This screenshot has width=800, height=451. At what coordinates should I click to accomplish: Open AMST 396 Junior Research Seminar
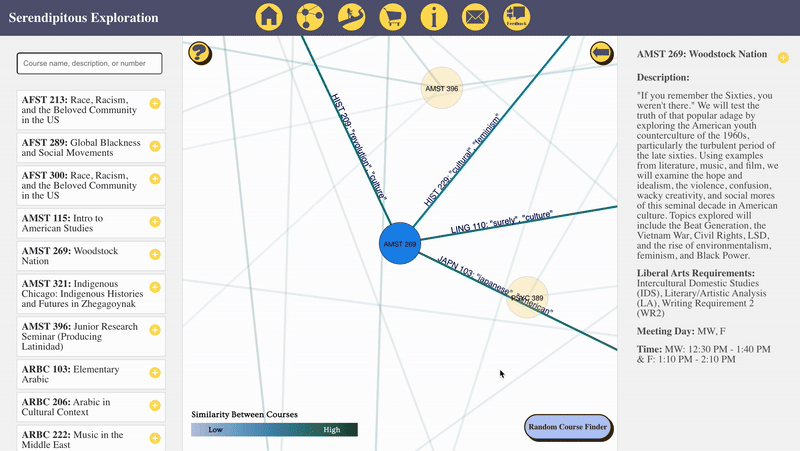click(91, 337)
